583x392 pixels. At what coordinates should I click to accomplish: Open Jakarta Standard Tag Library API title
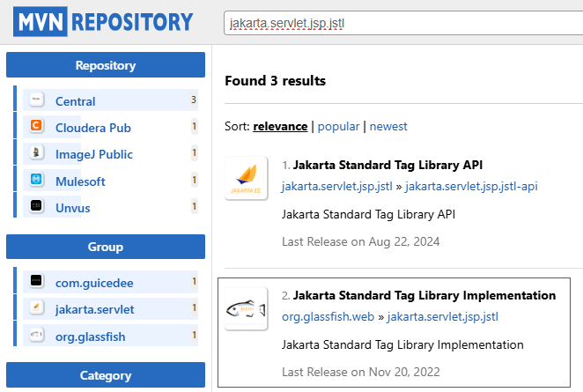pyautogui.click(x=387, y=165)
